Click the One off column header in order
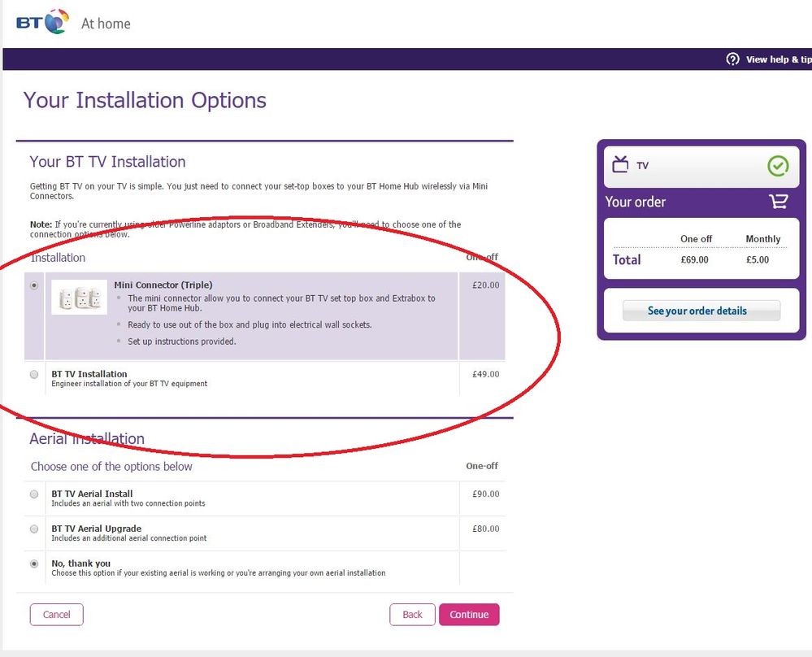This screenshot has width=812, height=657. [x=696, y=239]
